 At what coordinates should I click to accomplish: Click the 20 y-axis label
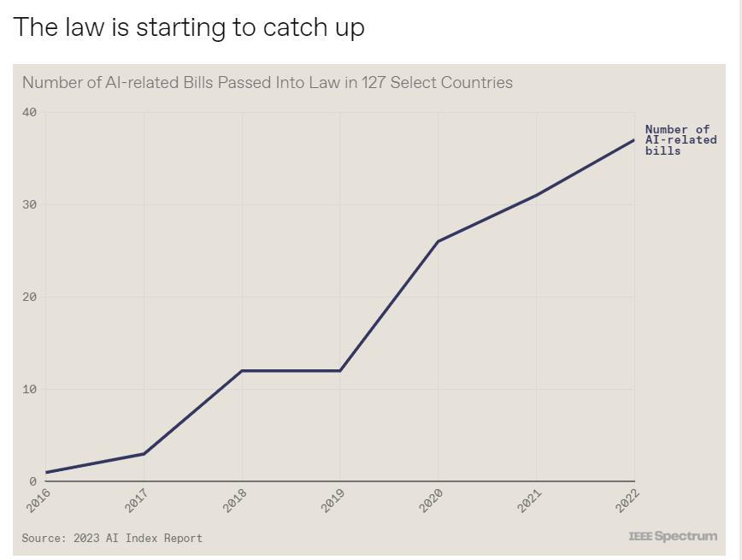tap(29, 297)
